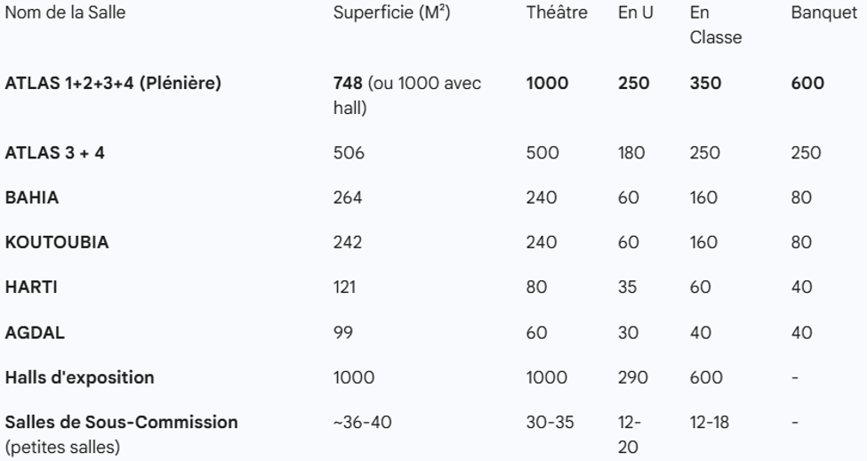This screenshot has height=461, width=868.
Task: Select the 'ATLAS 3 + 4' room name
Action: click(x=55, y=153)
